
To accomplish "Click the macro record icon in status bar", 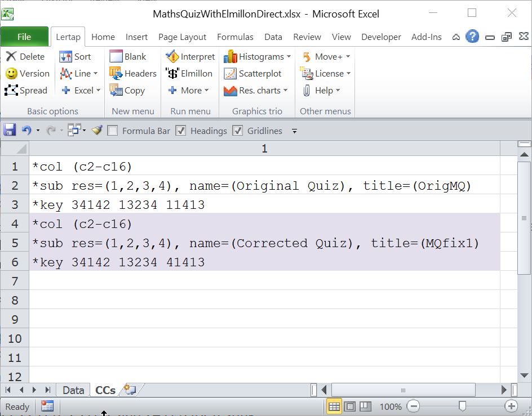I will click(47, 406).
